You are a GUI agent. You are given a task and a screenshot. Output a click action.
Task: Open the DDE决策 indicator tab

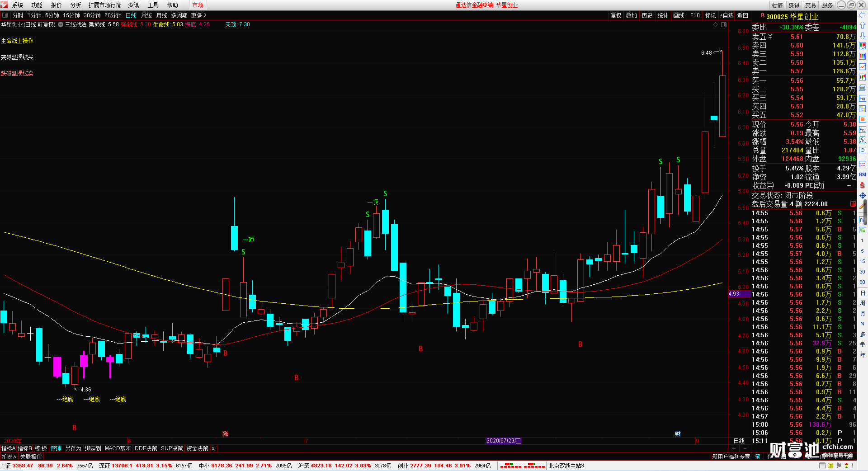tap(146, 448)
